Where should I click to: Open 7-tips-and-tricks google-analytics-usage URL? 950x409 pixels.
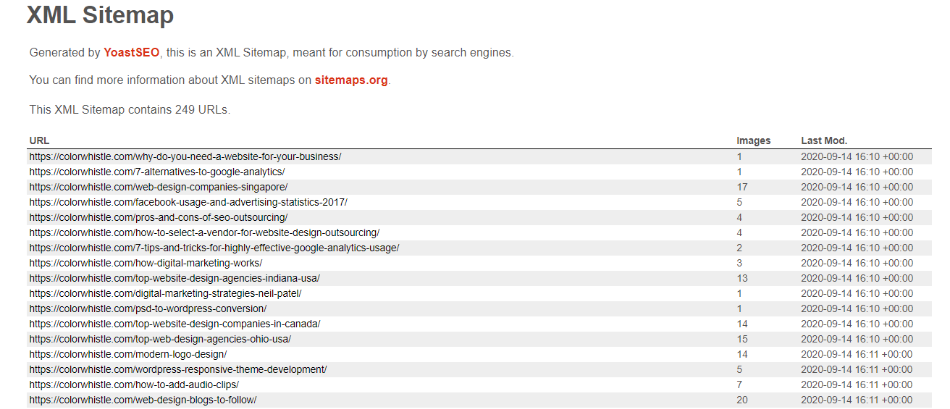point(214,247)
